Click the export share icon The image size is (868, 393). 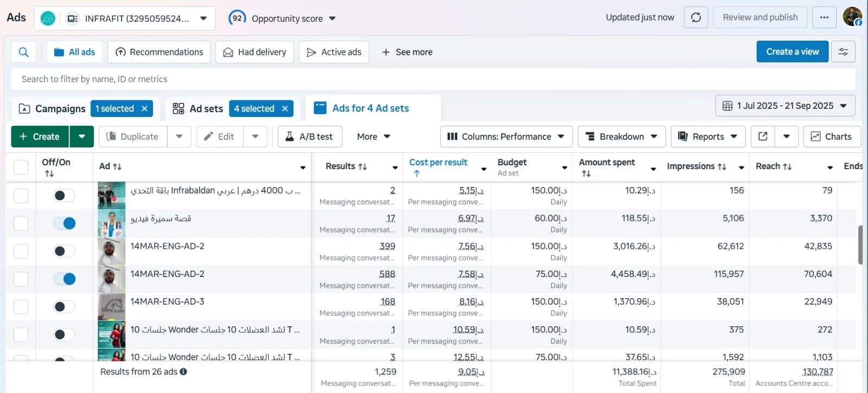tap(763, 137)
